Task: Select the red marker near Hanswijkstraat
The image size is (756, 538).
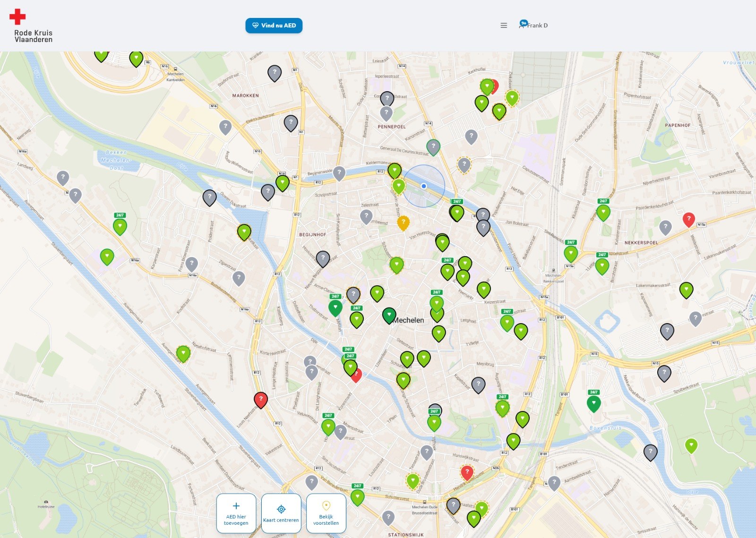Action: 467,472
